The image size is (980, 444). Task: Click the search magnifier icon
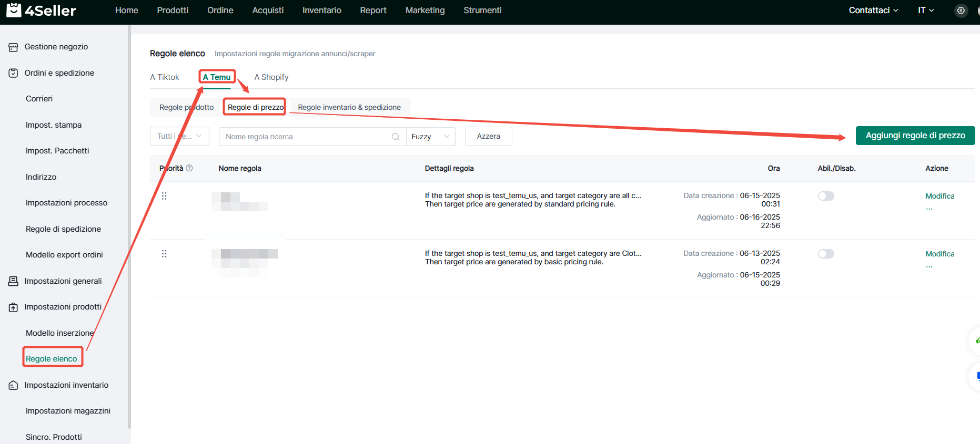[x=396, y=137]
